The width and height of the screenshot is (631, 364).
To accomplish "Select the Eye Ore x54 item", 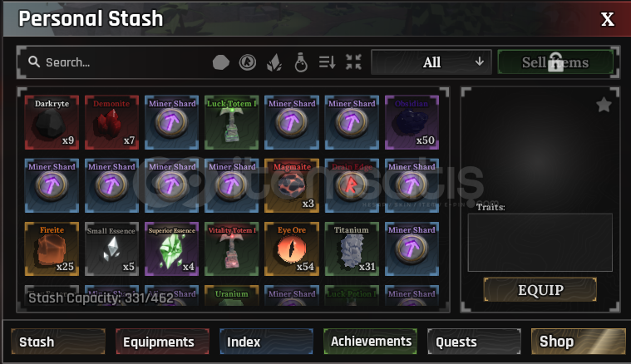I will coord(292,248).
